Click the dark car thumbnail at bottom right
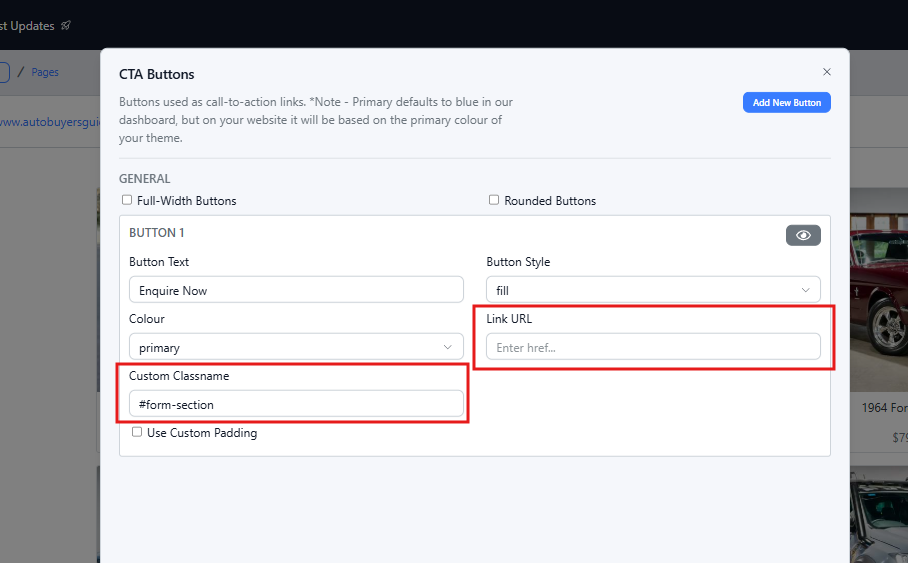Screen dimensions: 908x563 (x=878, y=515)
